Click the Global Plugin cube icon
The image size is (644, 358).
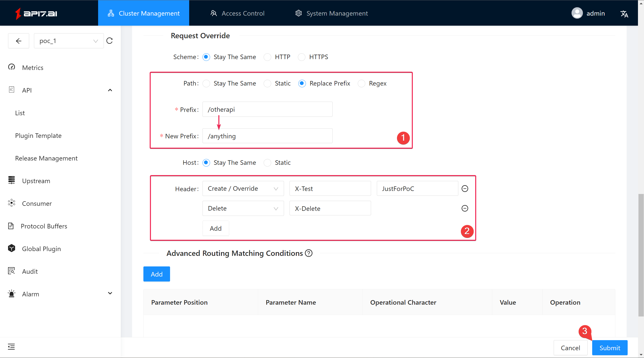12,248
